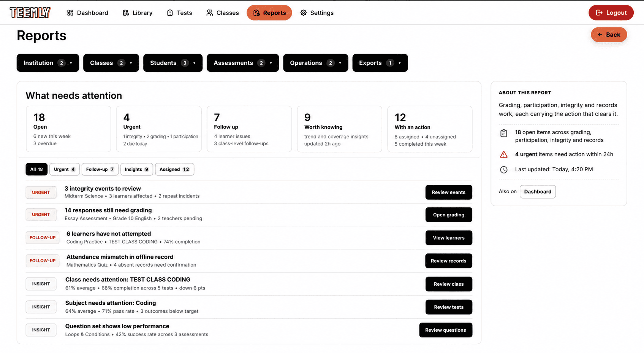Viewport: 644px width, 353px height.
Task: Click the 9 Worth knowing summary card
Action: click(x=340, y=129)
